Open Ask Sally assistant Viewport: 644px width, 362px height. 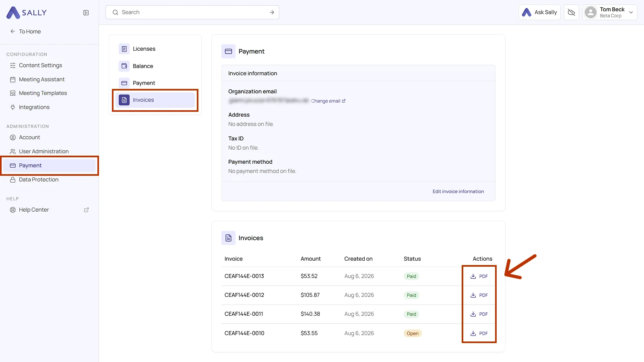[539, 12]
